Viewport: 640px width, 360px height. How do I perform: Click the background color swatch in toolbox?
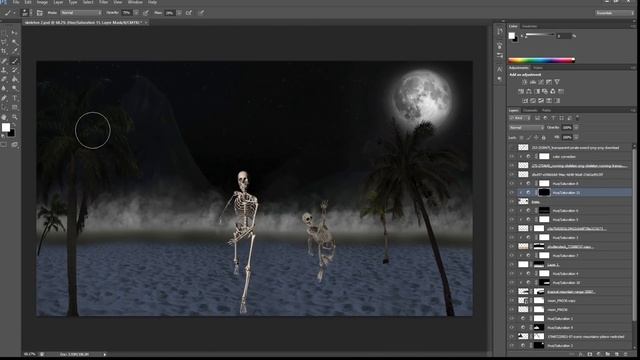[x=11, y=133]
